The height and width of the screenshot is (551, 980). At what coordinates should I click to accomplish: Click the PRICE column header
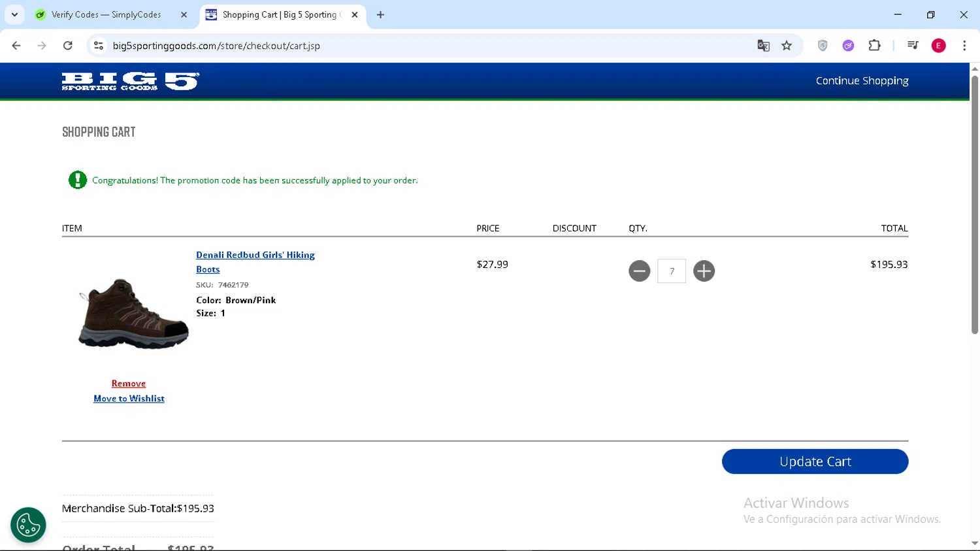[x=488, y=228]
